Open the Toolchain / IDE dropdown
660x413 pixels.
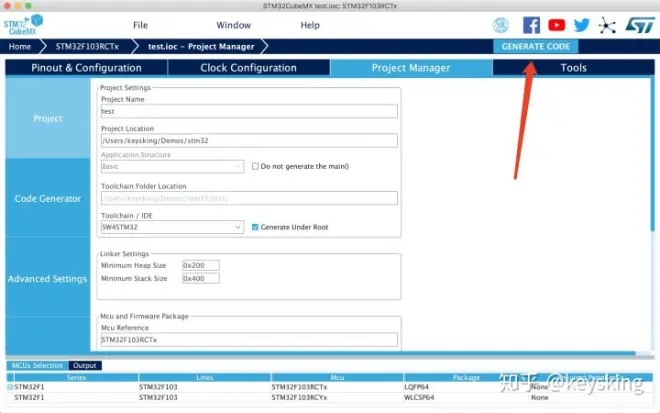click(x=172, y=227)
